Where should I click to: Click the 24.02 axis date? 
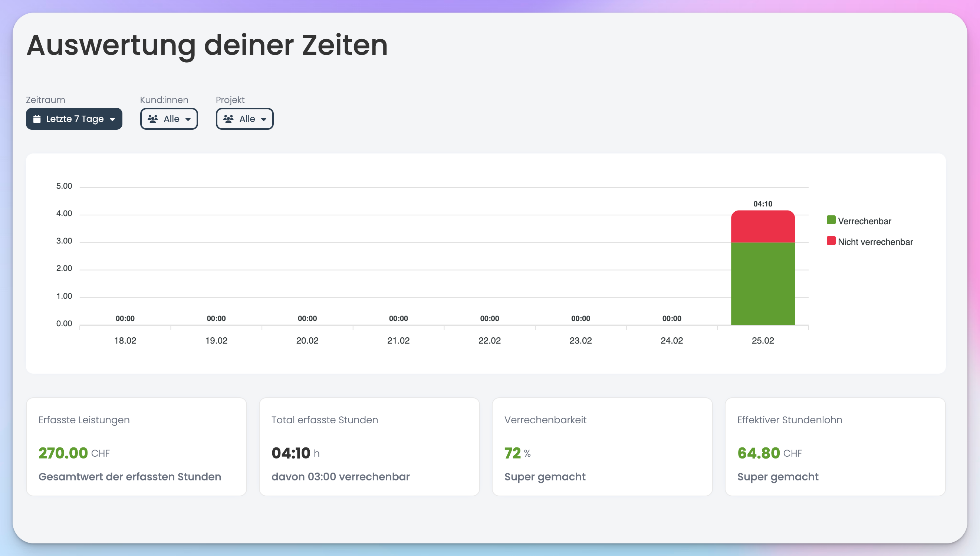pyautogui.click(x=672, y=341)
